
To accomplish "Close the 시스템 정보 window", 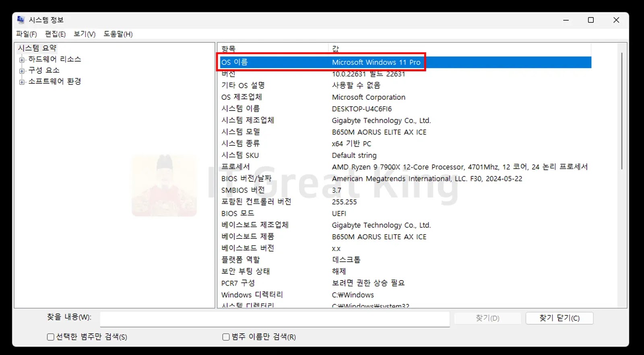I will click(x=616, y=20).
